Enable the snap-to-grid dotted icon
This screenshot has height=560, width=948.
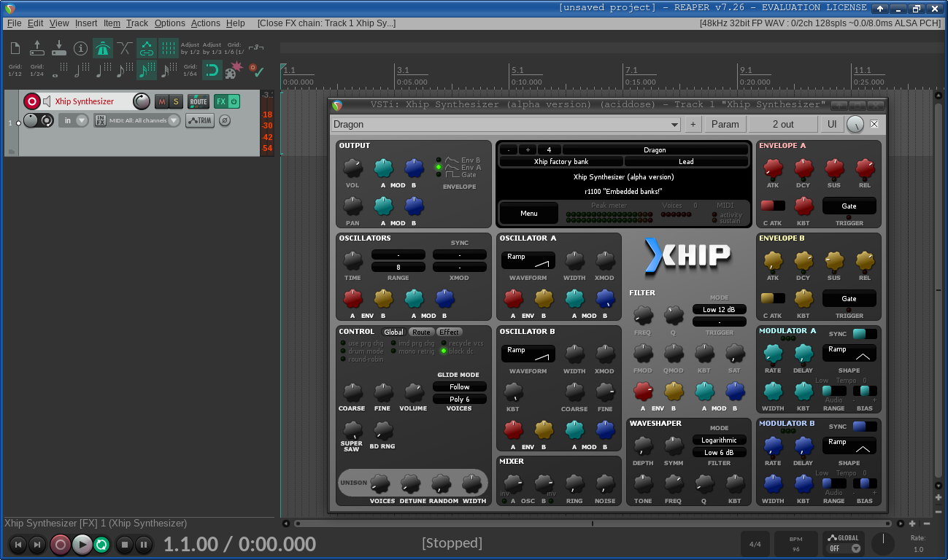(x=169, y=48)
